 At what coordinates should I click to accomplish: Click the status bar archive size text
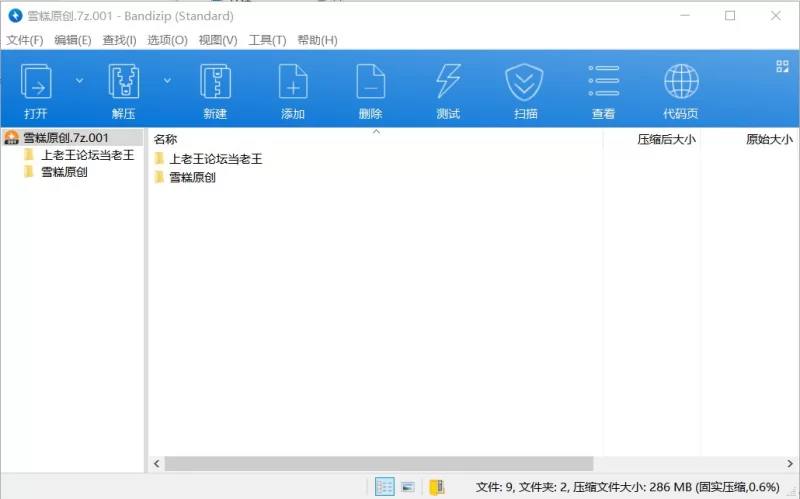click(628, 487)
